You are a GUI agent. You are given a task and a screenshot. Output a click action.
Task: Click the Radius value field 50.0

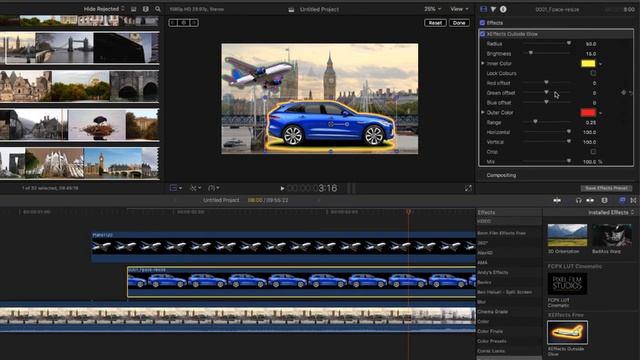[591, 44]
